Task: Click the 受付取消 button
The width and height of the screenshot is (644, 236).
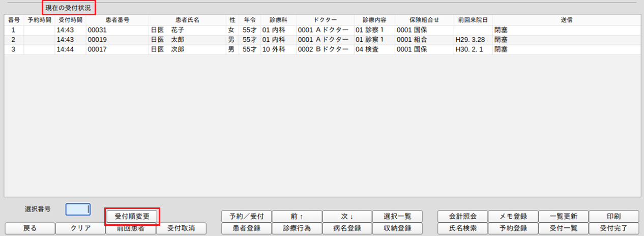Action: (181, 228)
